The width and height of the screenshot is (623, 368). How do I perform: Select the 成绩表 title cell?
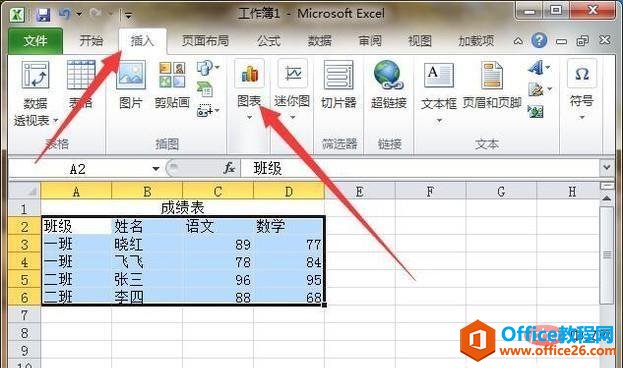(x=183, y=207)
